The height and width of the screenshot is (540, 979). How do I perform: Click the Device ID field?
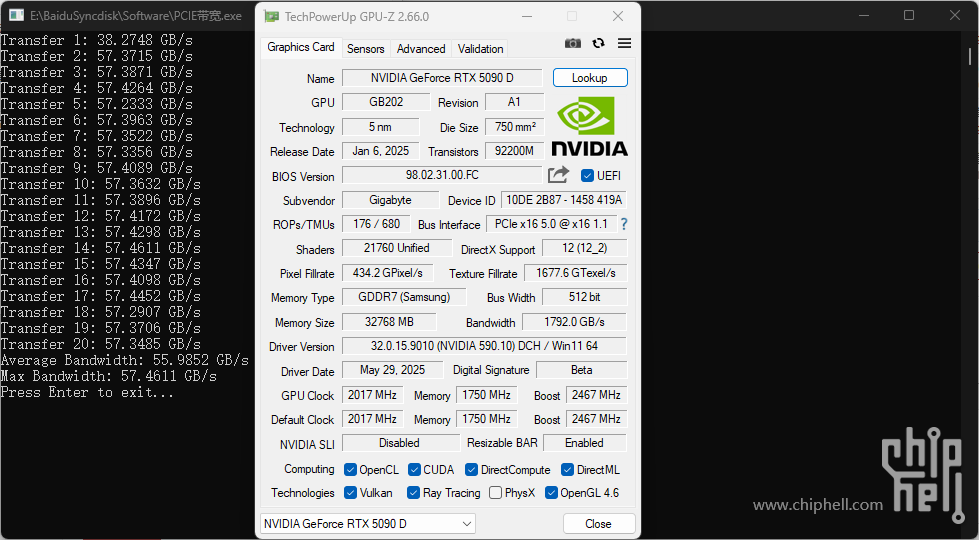tap(564, 200)
